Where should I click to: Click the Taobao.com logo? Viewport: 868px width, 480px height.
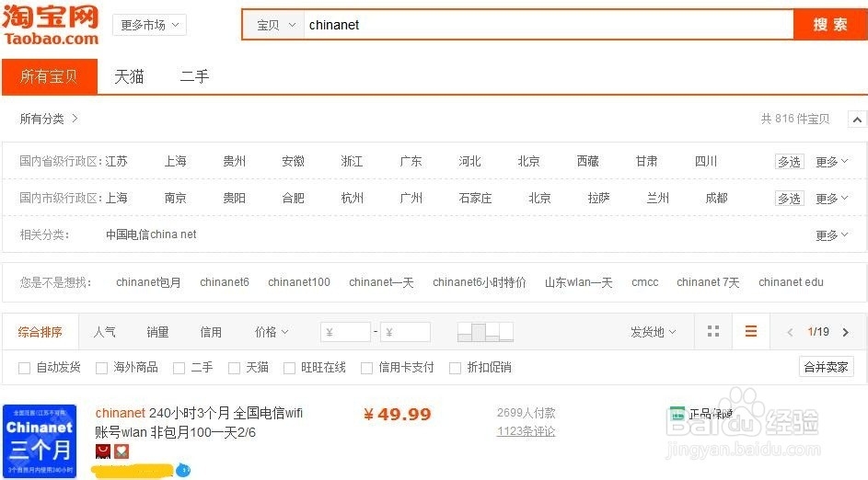51,25
